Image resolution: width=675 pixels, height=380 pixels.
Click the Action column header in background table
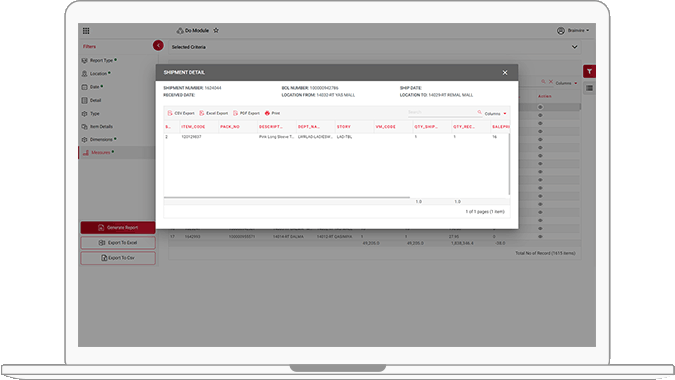point(545,96)
